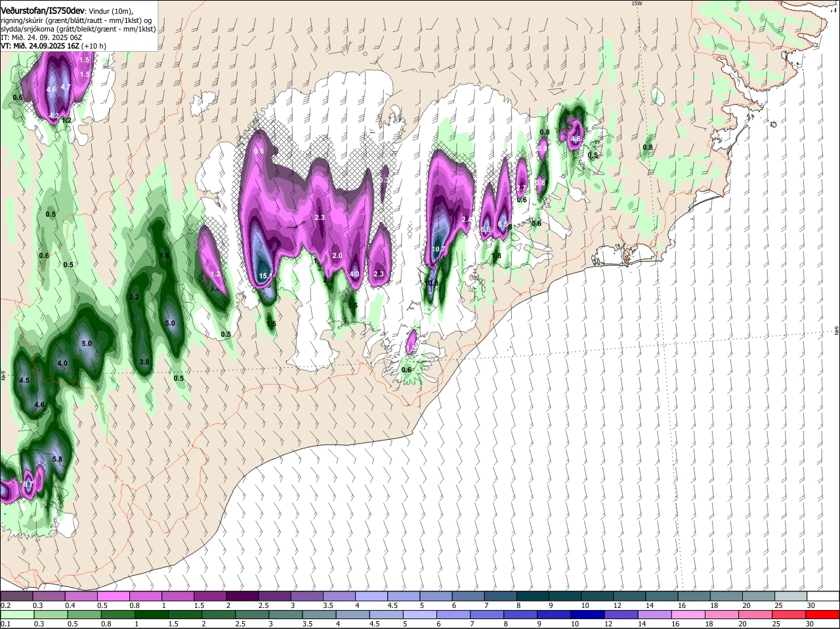Click the 4.8 value in the northeast cell
The width and height of the screenshot is (840, 629).
(576, 139)
